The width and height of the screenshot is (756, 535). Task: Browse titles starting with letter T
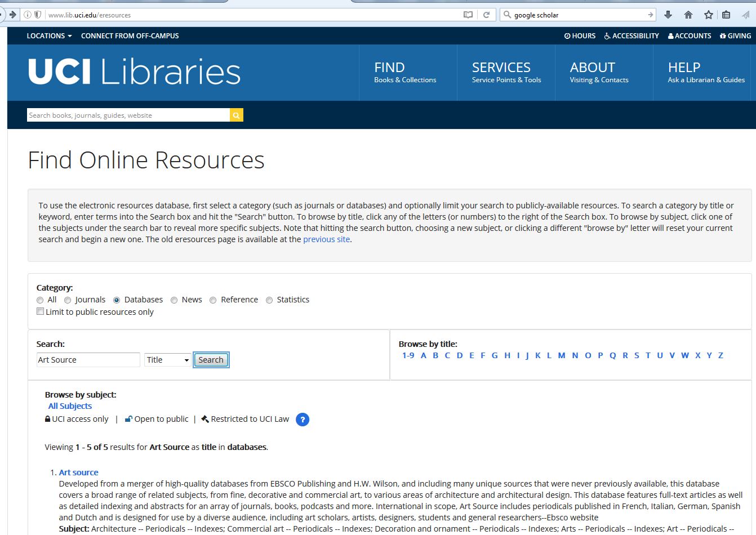[648, 355]
